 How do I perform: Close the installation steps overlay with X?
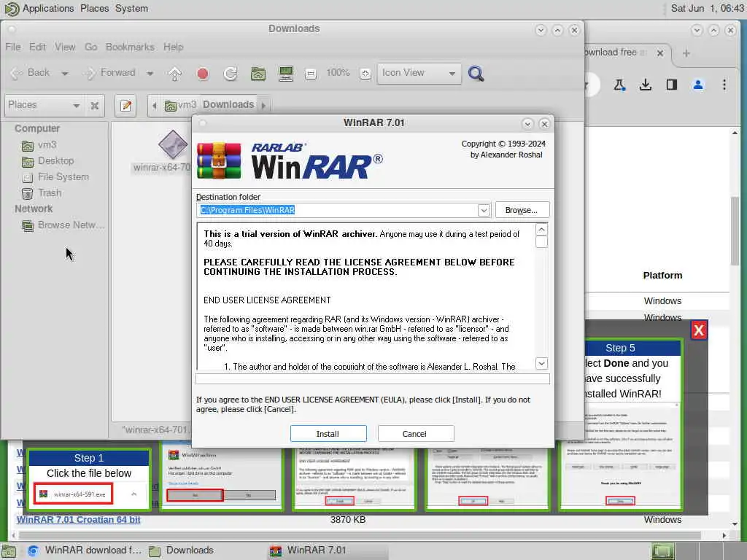699,330
